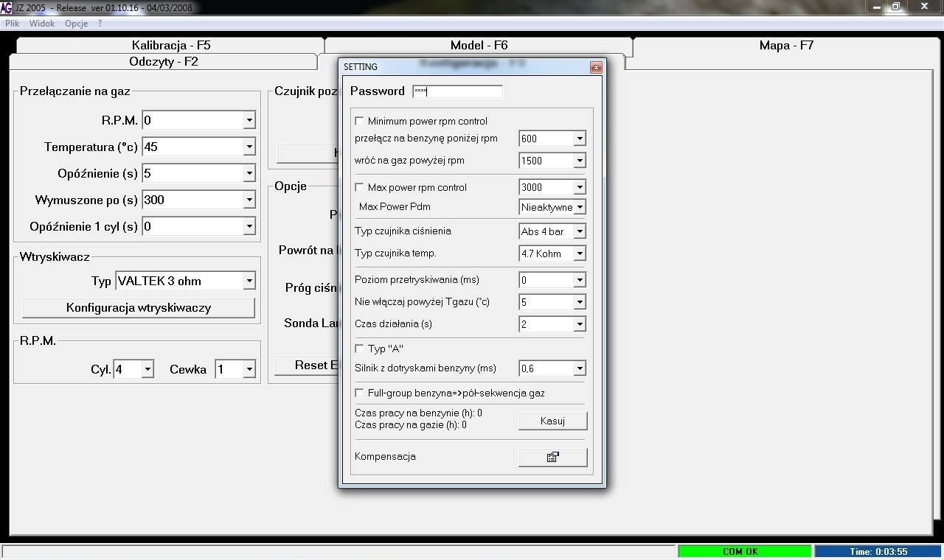Viewport: 944px width, 560px height.
Task: Open the Temperatura (°c) dropdown
Action: click(249, 147)
